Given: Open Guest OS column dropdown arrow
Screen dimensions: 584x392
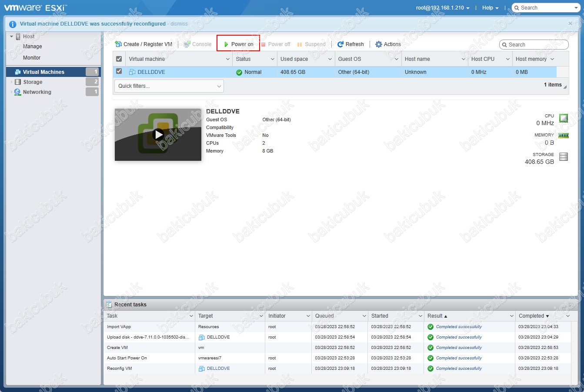Looking at the screenshot, I should [397, 59].
